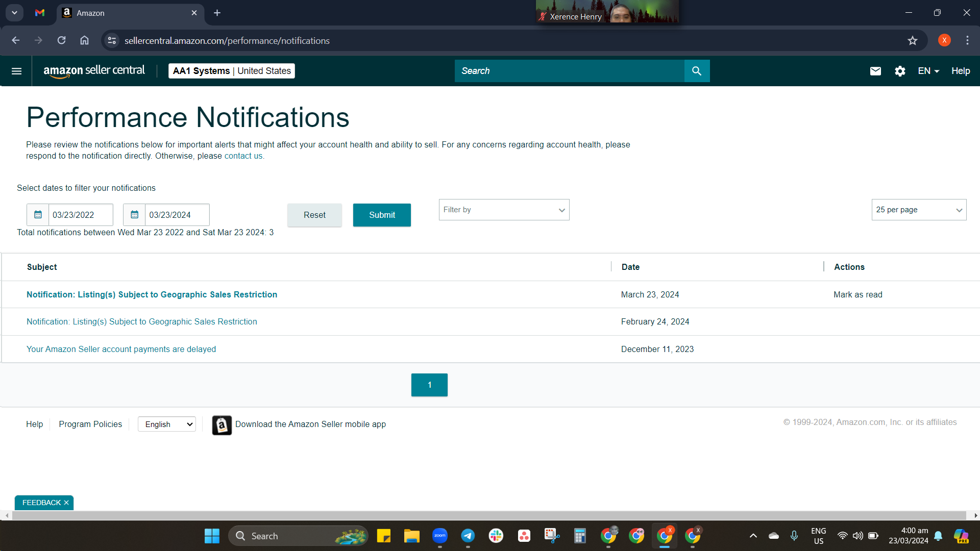Open the Copilot preview icon
Viewport: 980px width, 551px height.
pyautogui.click(x=961, y=536)
